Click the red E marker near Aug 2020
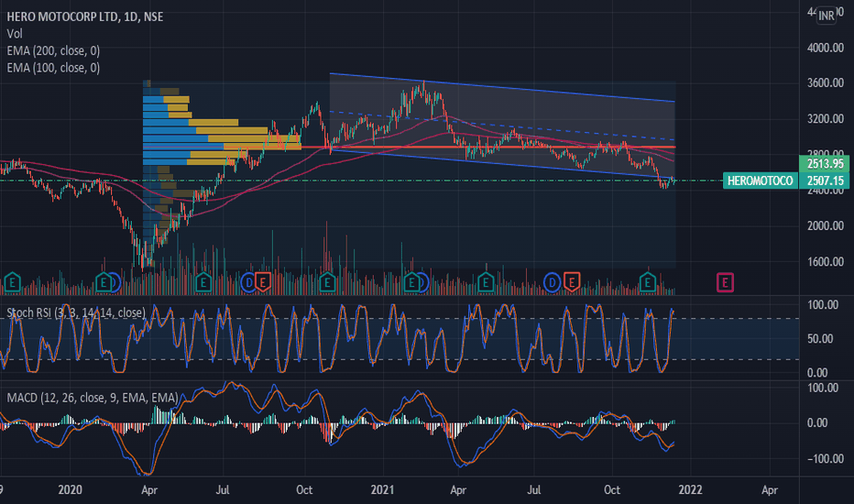854x504 pixels. coord(263,282)
